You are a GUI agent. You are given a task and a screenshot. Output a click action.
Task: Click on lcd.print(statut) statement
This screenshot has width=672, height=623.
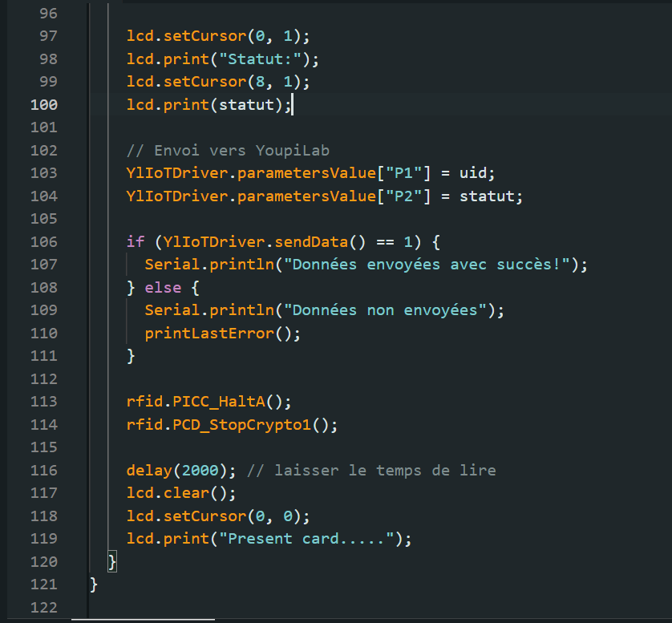coord(208,104)
